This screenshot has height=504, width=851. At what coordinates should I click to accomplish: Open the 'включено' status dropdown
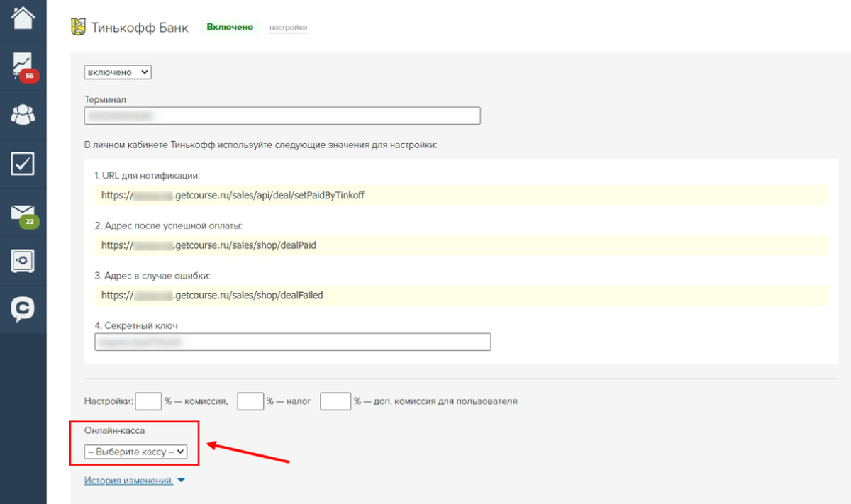(x=118, y=72)
